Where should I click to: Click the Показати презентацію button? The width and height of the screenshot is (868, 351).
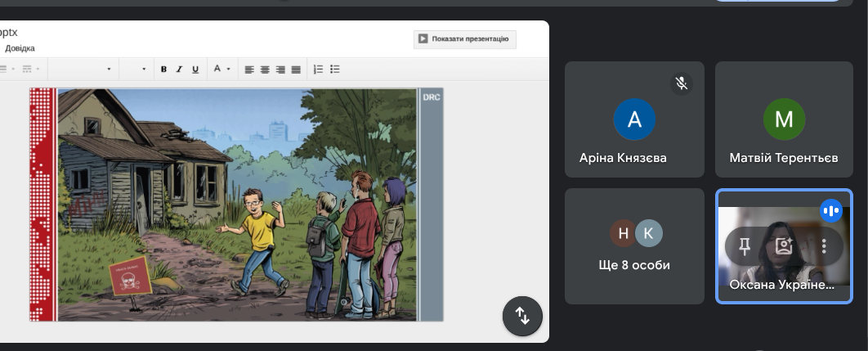[465, 38]
